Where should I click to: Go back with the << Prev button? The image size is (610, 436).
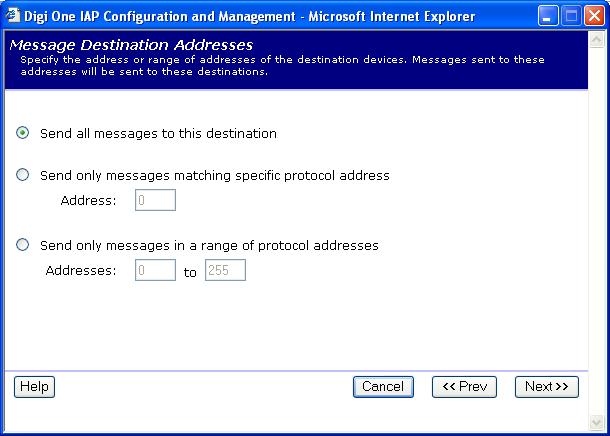click(464, 387)
